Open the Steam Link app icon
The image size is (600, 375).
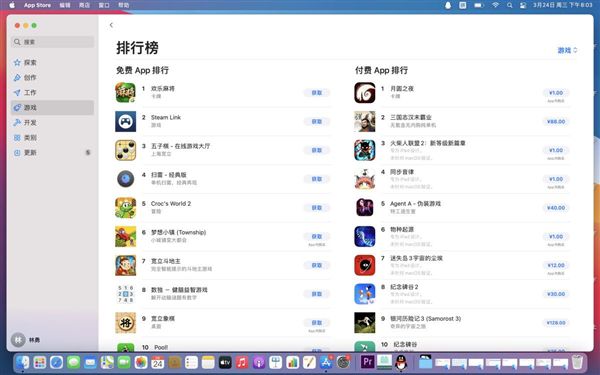126,121
